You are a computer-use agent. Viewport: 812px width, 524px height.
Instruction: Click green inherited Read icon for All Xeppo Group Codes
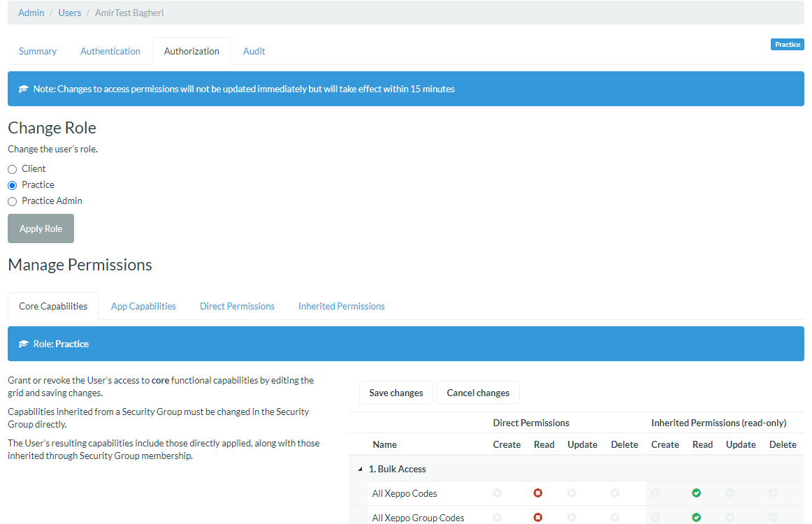tap(696, 518)
